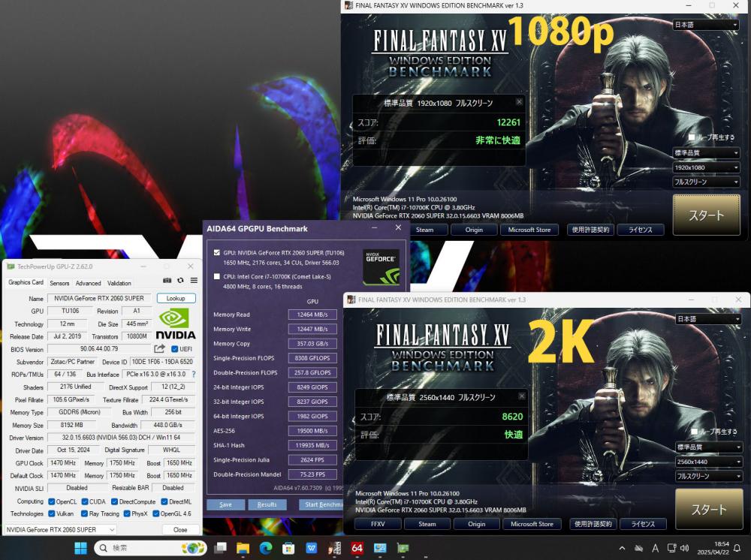Toggle Ray Tracing checkbox
Image resolution: width=751 pixels, height=560 pixels.
tap(84, 513)
